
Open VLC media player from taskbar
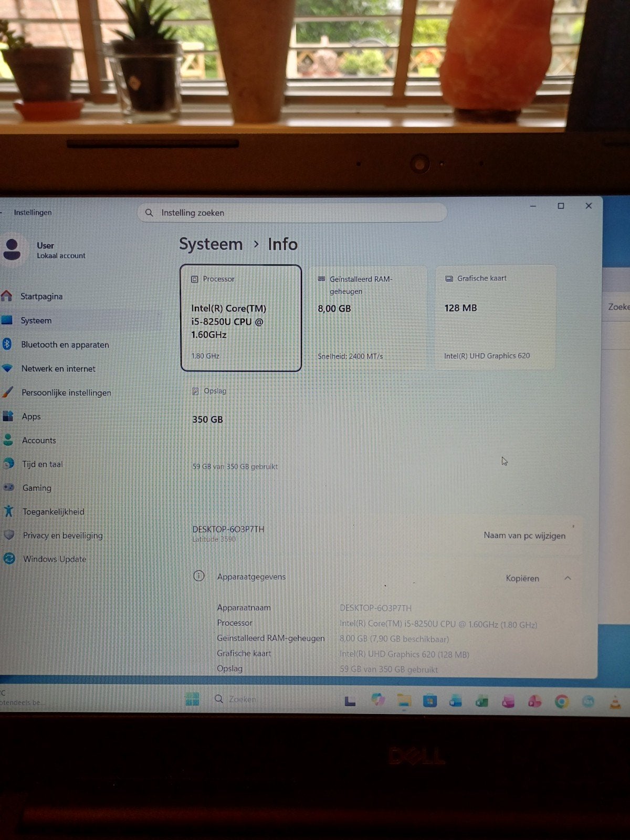pos(614,702)
